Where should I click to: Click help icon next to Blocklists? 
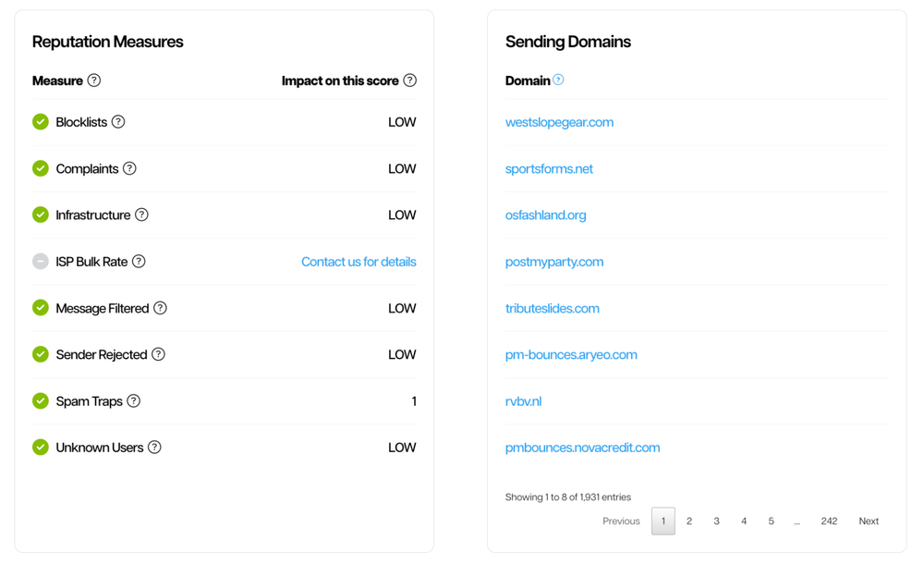(118, 122)
